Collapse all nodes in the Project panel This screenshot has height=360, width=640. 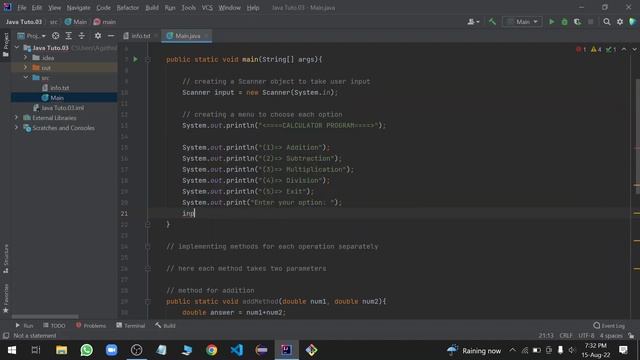pyautogui.click(x=82, y=36)
